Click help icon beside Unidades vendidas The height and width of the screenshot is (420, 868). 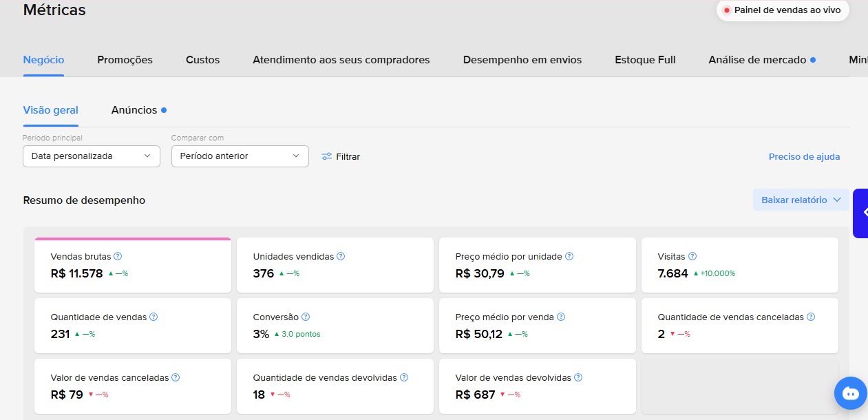[x=341, y=256]
